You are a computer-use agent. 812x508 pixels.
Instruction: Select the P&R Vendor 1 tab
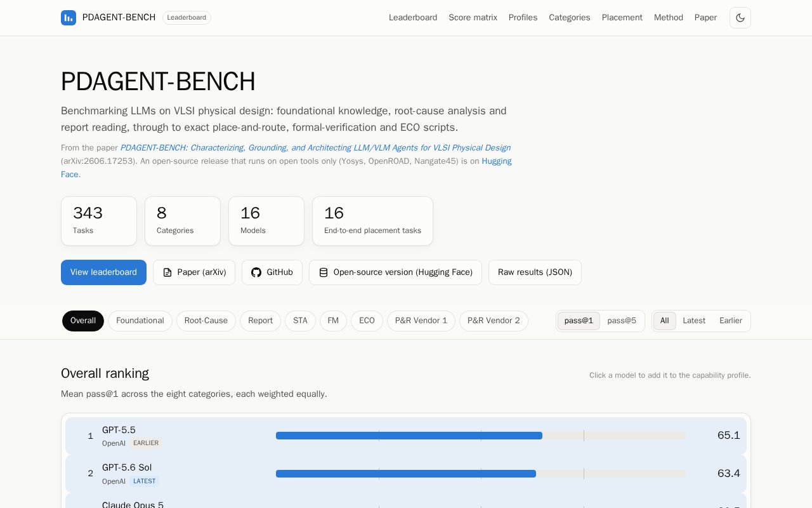(x=421, y=321)
